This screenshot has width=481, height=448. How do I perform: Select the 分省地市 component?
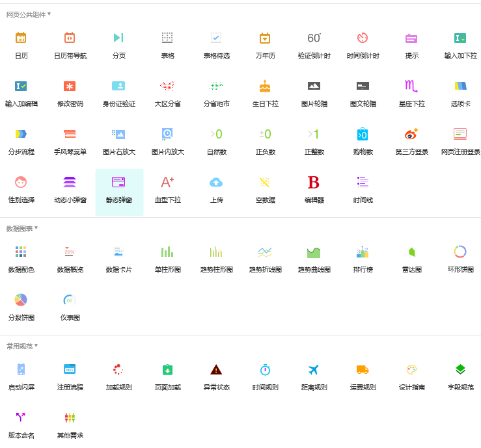[216, 86]
